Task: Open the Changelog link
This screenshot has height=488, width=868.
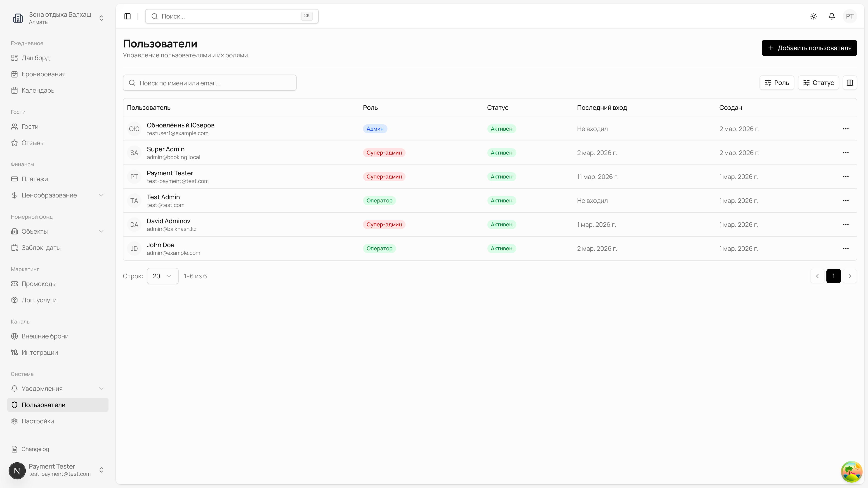Action: [35, 449]
